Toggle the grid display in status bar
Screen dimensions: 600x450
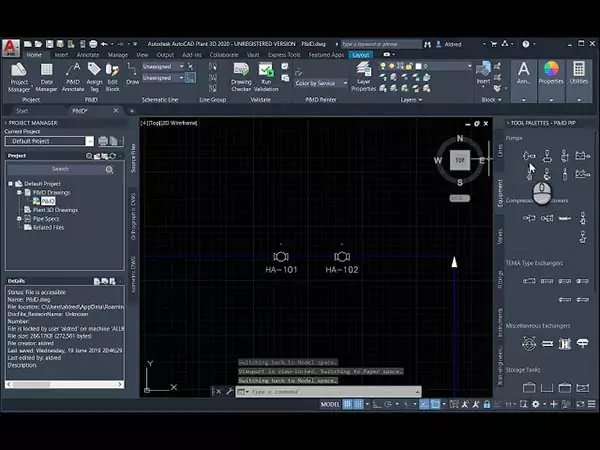click(x=347, y=404)
